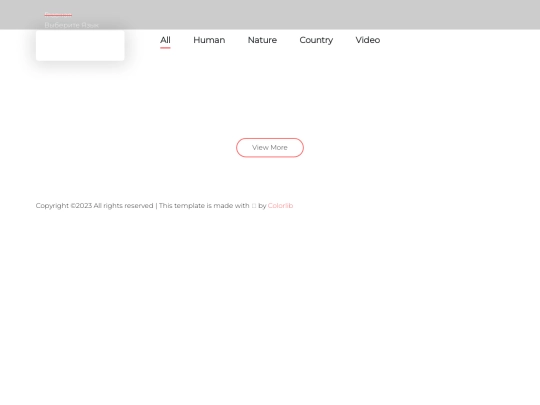540x405 pixels.
Task: Click the Выберите Язык language selector
Action: coord(72,25)
